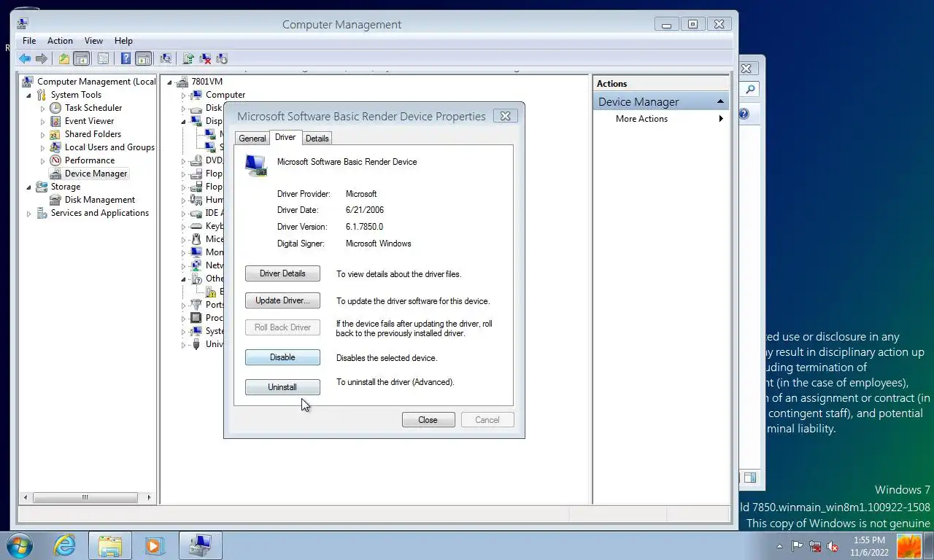Click the right arrow of console tree scrollbar
Viewport: 934px width, 560px height.
149,497
